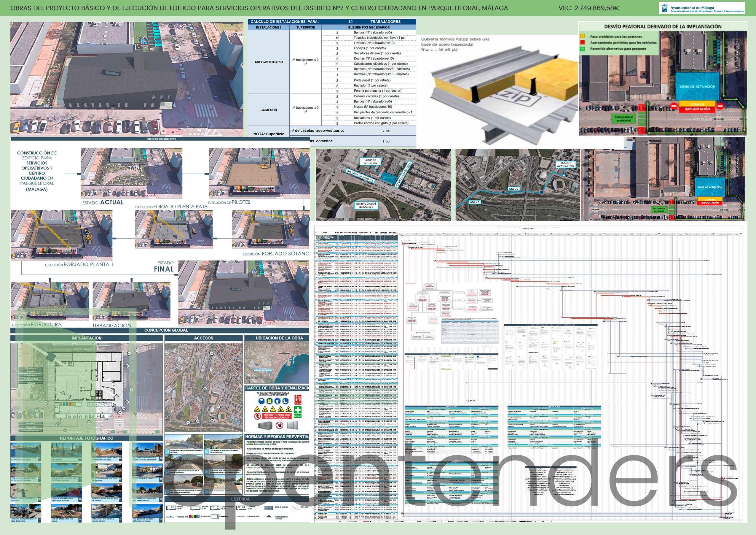756x535 pixels.
Task: Open the Ejecución de Pilotes render thumbnail
Action: tap(259, 172)
